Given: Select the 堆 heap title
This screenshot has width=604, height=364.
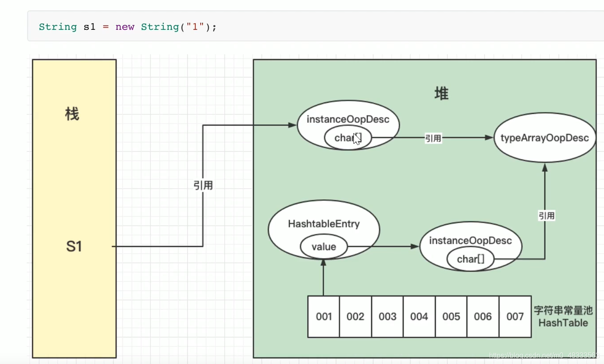Looking at the screenshot, I should coord(441,93).
